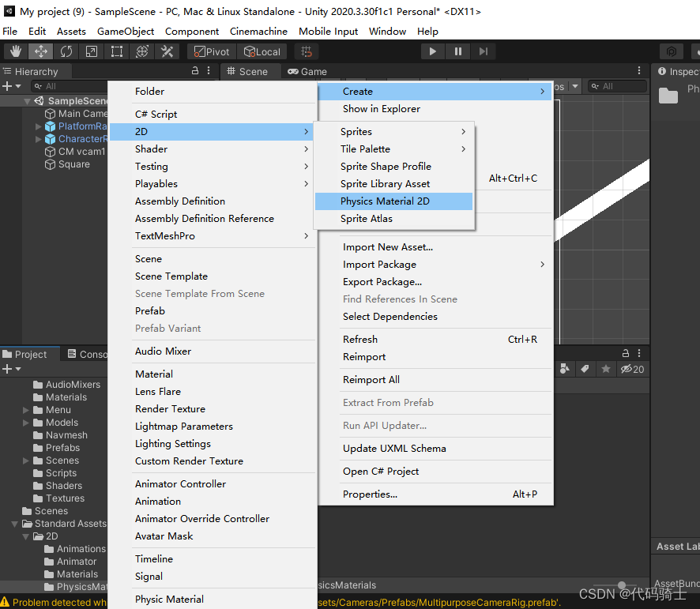Click the Play button
The image size is (700, 609).
tap(433, 51)
